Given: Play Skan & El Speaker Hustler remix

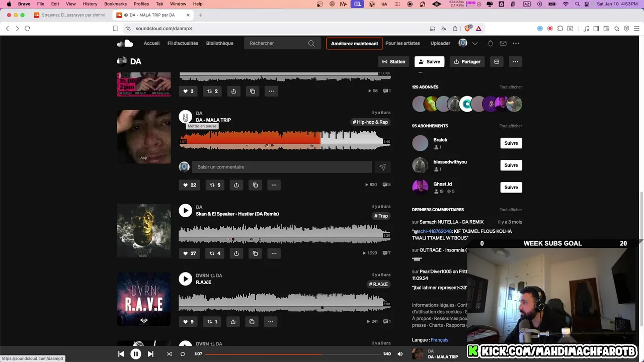Looking at the screenshot, I should (x=185, y=211).
